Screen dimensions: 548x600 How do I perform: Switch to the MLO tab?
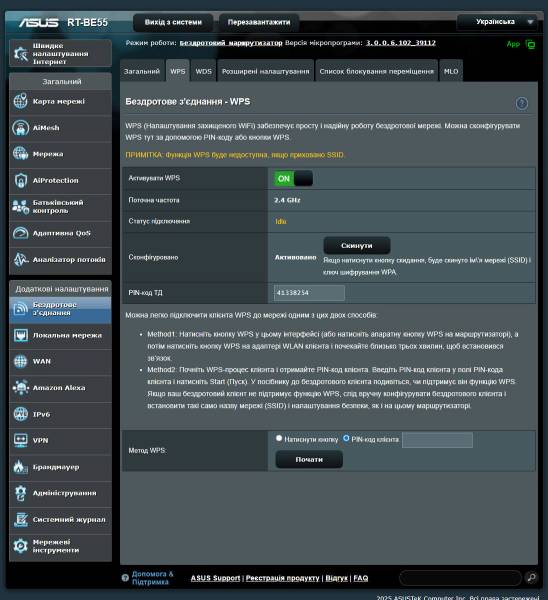click(451, 71)
